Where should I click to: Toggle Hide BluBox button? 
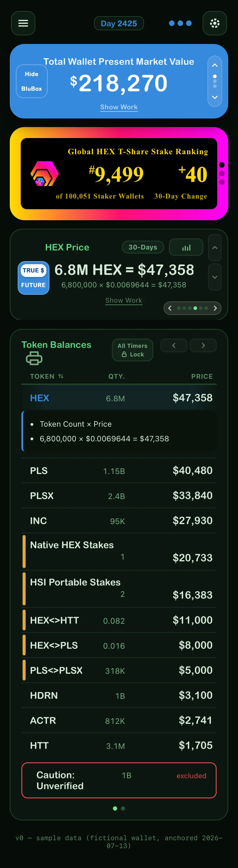click(32, 81)
